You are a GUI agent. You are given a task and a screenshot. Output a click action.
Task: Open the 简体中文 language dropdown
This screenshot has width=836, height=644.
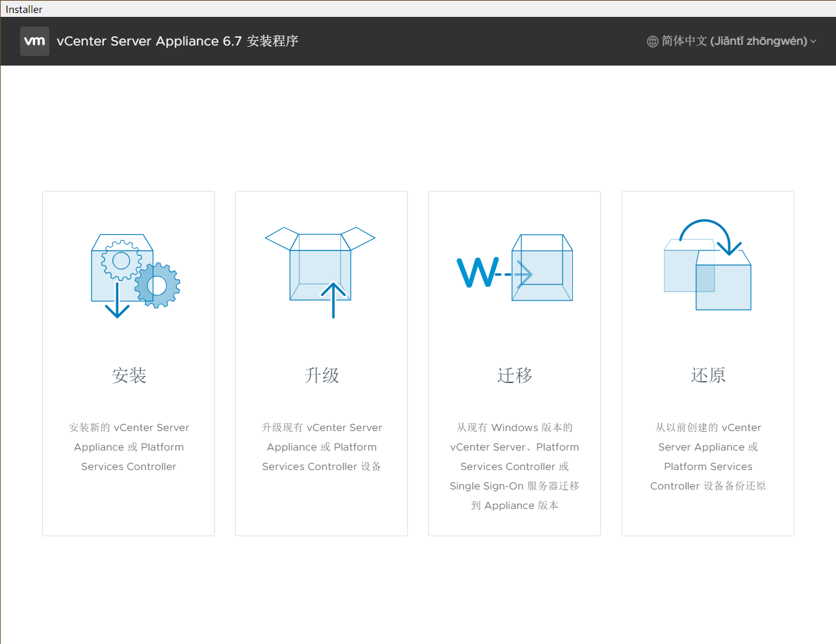(732, 41)
